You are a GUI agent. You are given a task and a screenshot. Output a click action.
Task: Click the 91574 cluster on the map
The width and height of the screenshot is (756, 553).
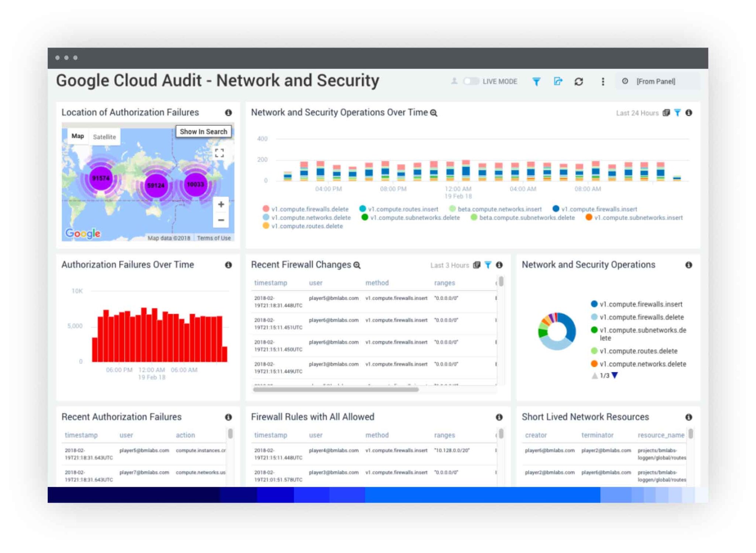(x=101, y=178)
